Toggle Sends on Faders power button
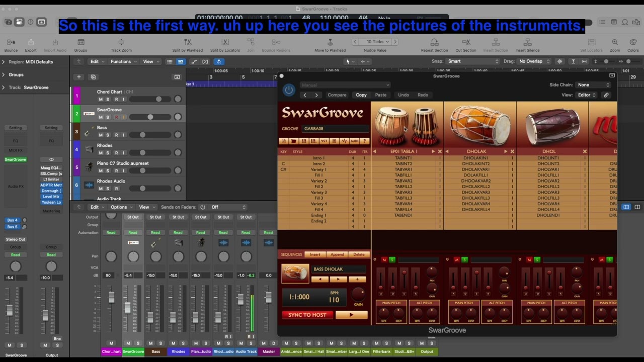 coord(203,207)
